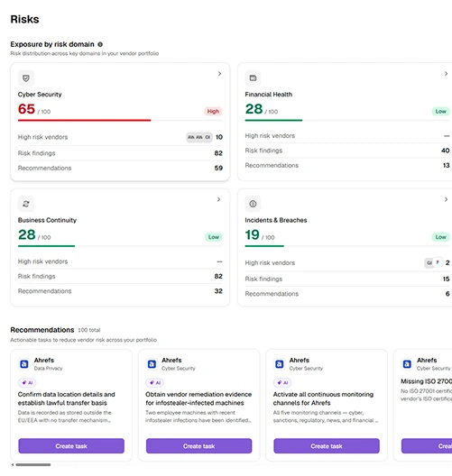Expand the Financial Health card chevron
The height and width of the screenshot is (476, 452).
tap(446, 74)
